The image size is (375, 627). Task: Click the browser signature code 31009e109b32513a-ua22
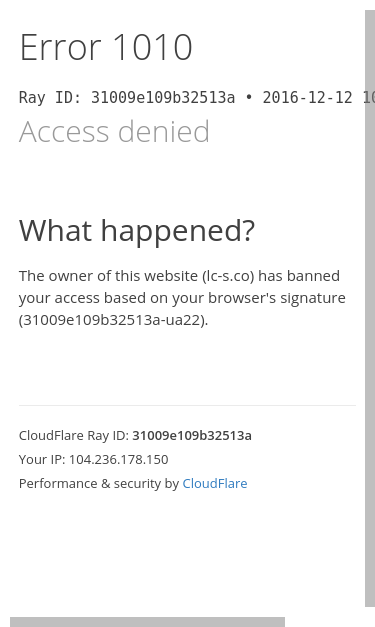click(114, 320)
